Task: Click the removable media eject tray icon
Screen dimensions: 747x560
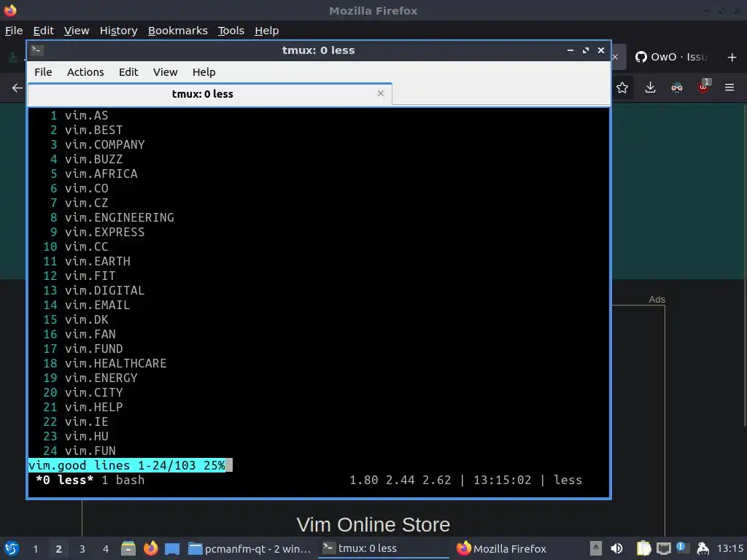Action: pyautogui.click(x=595, y=548)
